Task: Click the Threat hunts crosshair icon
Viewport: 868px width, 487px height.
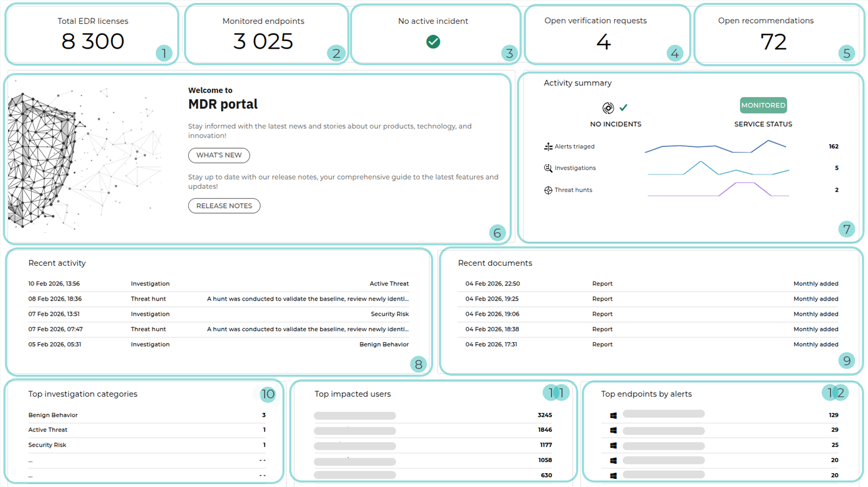Action: click(x=548, y=190)
